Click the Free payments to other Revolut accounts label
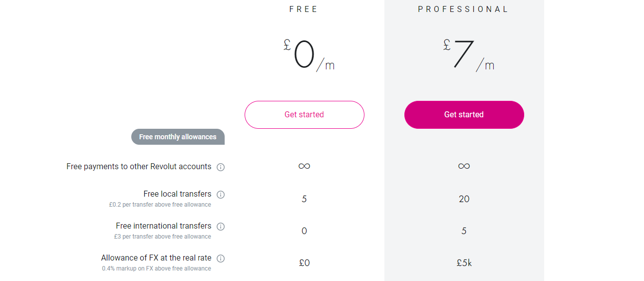The width and height of the screenshot is (644, 281). click(x=139, y=167)
